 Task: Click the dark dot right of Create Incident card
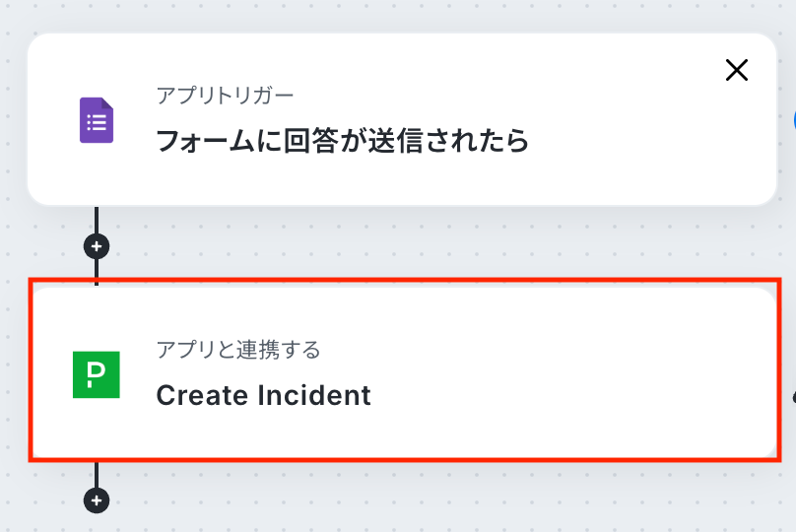(793, 397)
